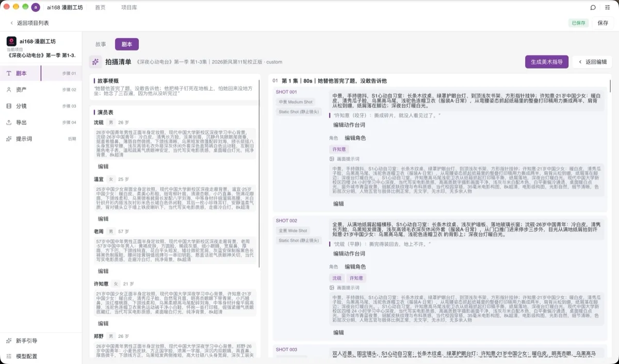Click the 拍摄清单 sparkle icon beside heading
Screen dimensions: 619x364
[x=95, y=62]
